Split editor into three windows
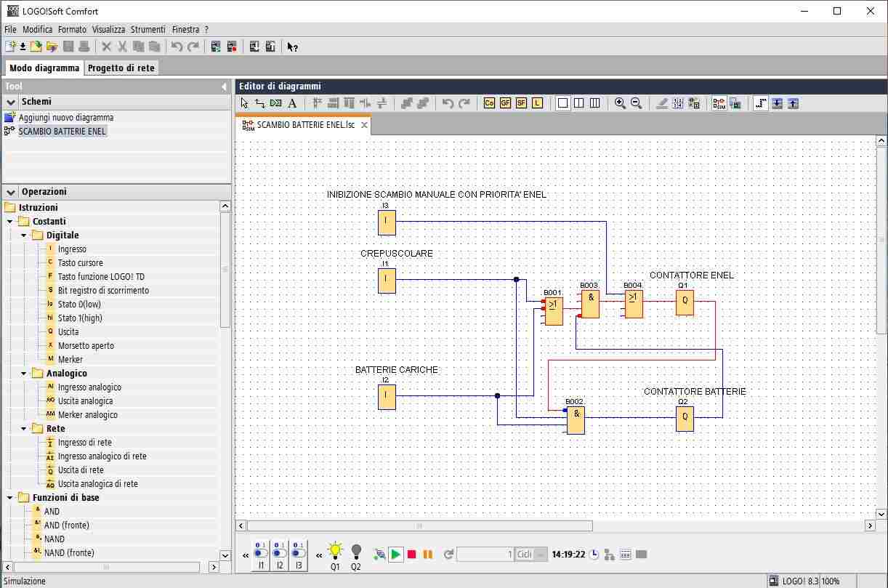Screen dimensions: 888x588 (x=594, y=103)
